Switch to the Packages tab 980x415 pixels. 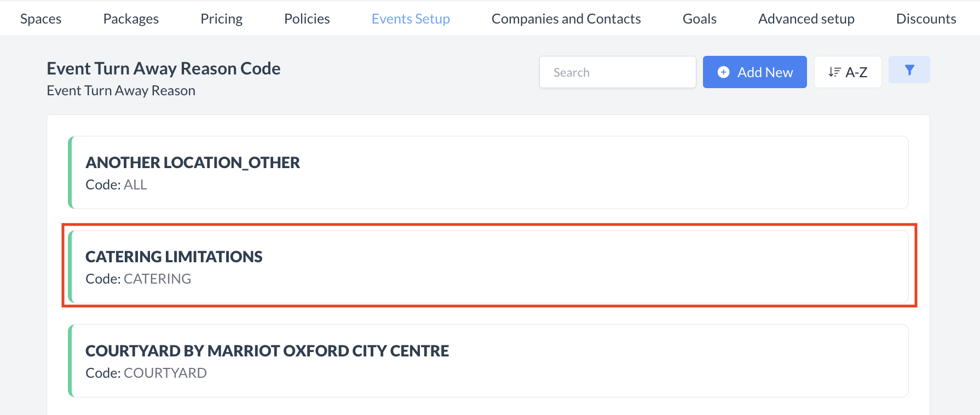(131, 19)
